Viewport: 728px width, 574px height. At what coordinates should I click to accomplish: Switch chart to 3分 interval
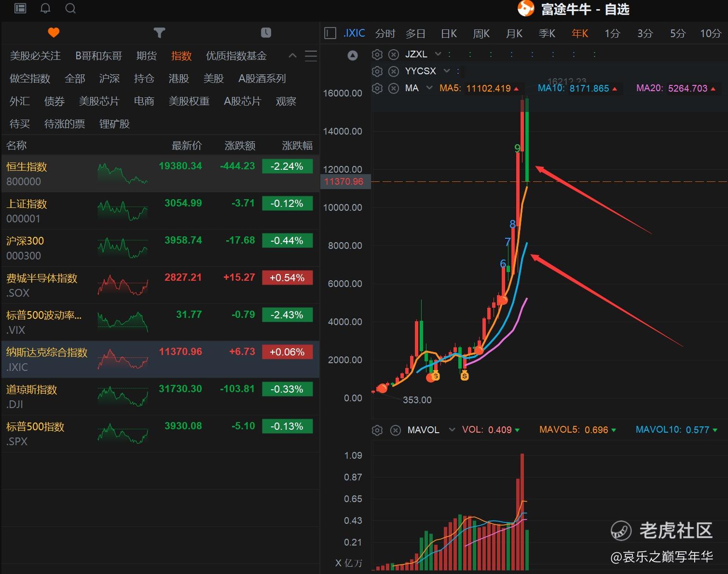(x=645, y=33)
